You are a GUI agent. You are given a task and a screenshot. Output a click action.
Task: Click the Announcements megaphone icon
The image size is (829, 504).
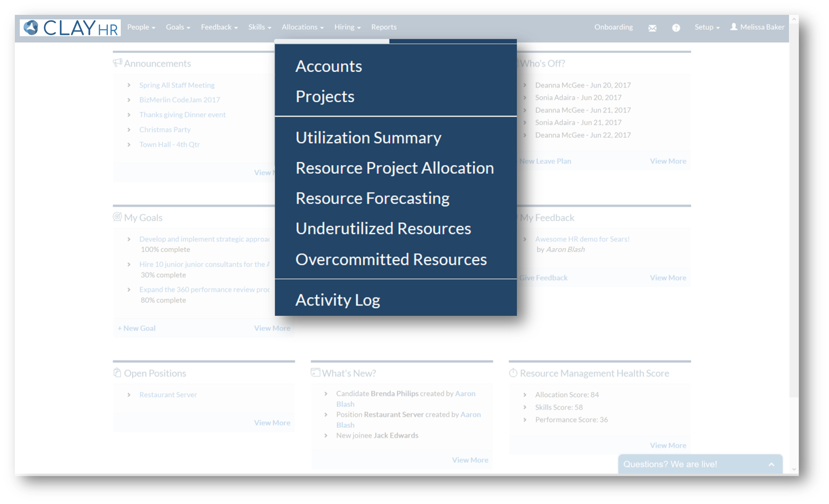117,62
